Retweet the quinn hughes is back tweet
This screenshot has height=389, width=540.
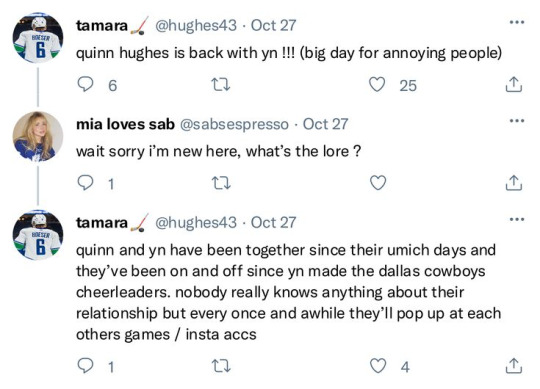click(x=220, y=85)
